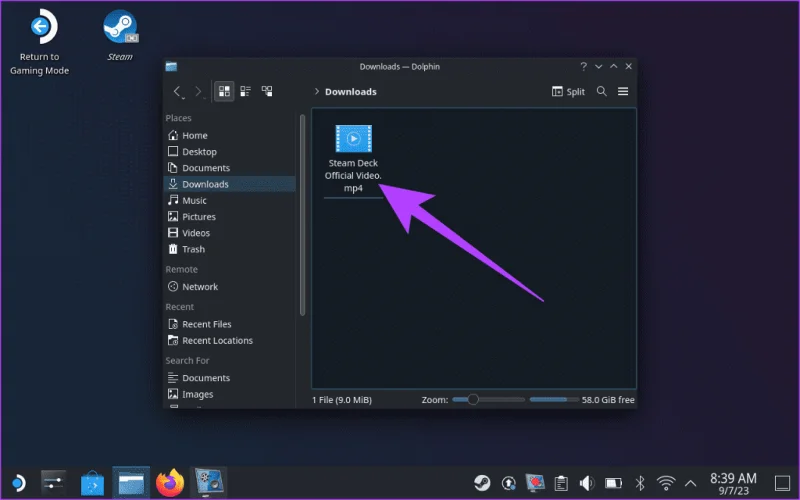Open System Settings from taskbar

(x=54, y=483)
